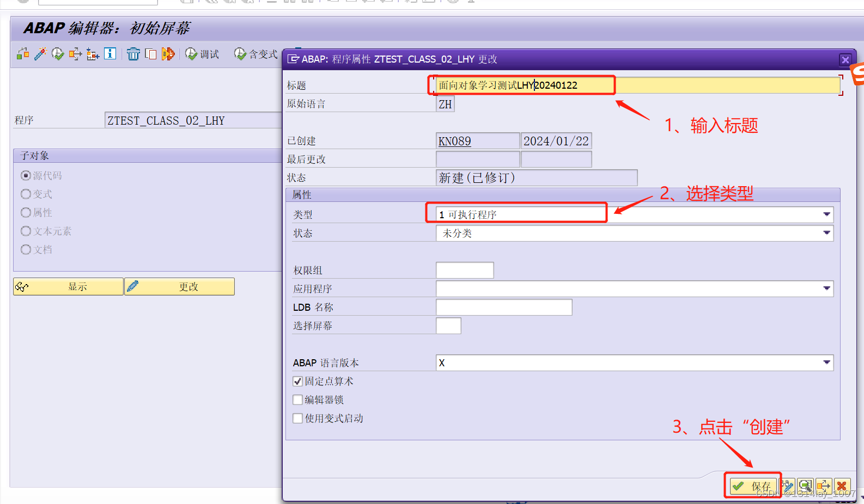Screen dimensions: 864x504
Task: Select the 文档 radio button
Action: click(26, 249)
